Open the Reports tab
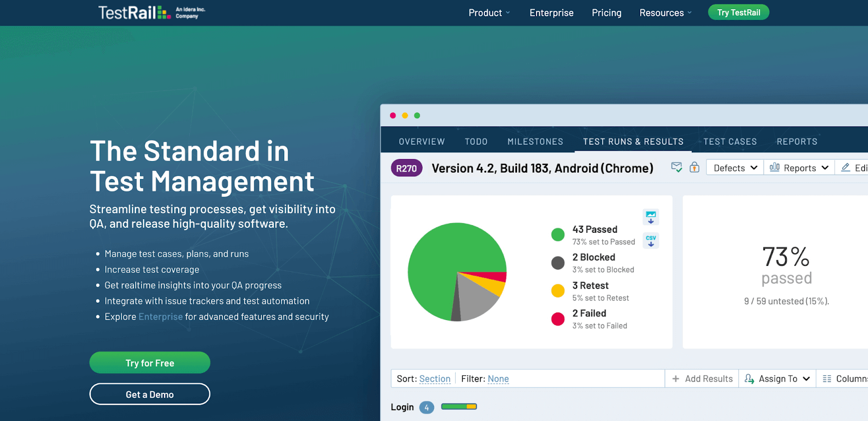This screenshot has width=868, height=421. [796, 142]
